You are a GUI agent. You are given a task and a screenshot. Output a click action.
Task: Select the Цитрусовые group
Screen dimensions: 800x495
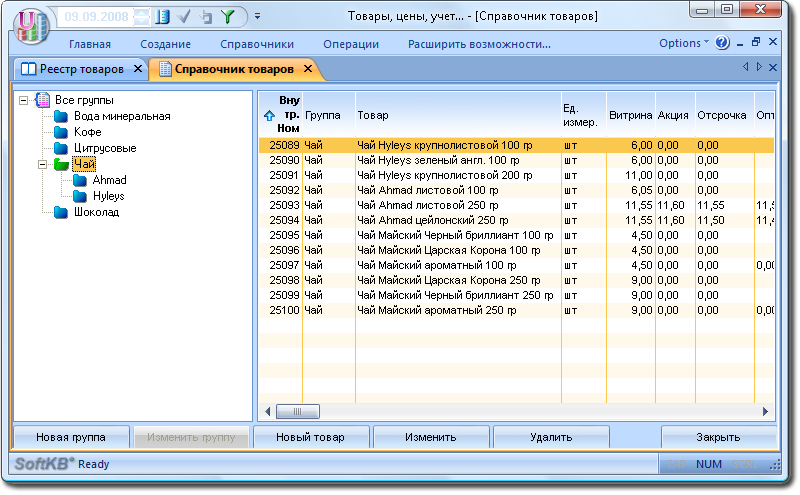105,148
